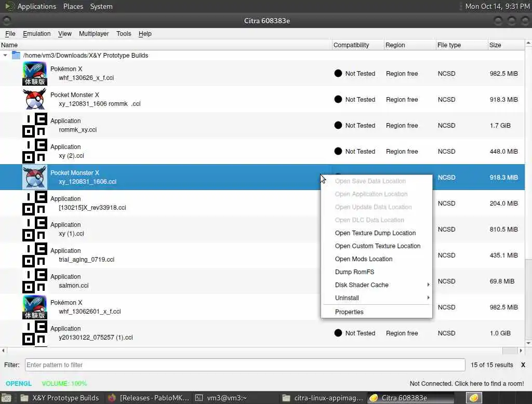Click the xy (1).cci application icon
This screenshot has width=532, height=404.
35,229
